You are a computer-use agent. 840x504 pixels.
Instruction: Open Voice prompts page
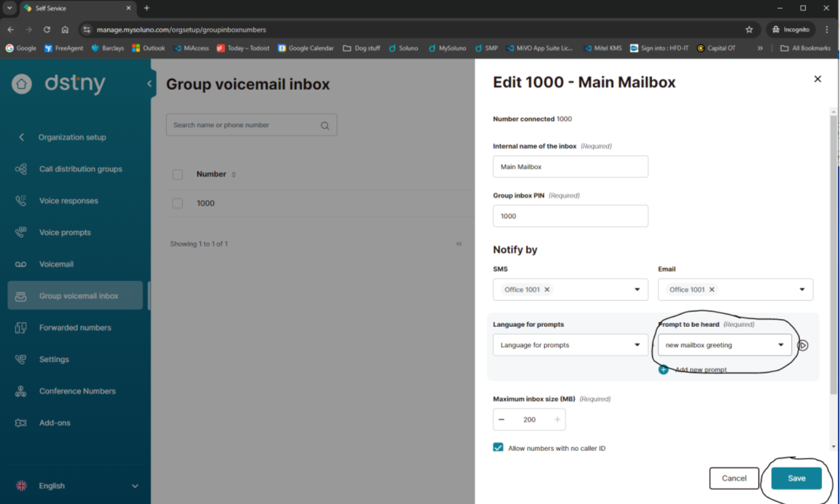click(x=65, y=232)
